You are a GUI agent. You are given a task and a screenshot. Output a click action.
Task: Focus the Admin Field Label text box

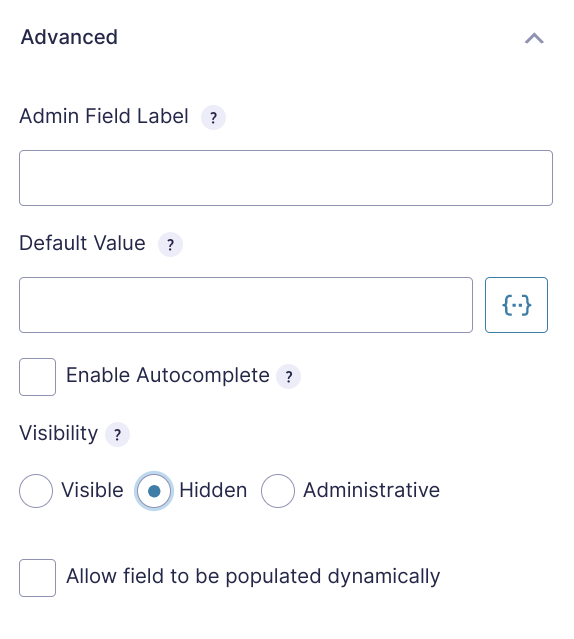(286, 178)
